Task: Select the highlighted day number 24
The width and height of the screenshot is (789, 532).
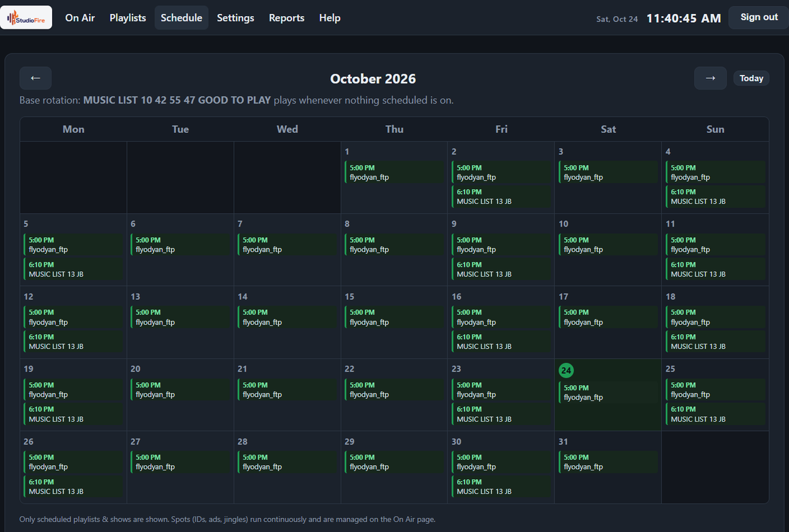Action: pyautogui.click(x=566, y=370)
